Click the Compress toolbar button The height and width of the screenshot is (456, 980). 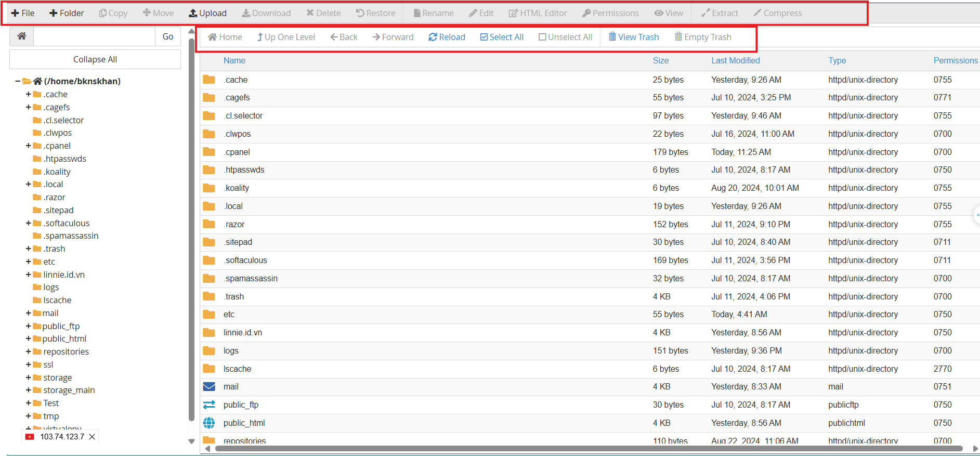(x=778, y=13)
